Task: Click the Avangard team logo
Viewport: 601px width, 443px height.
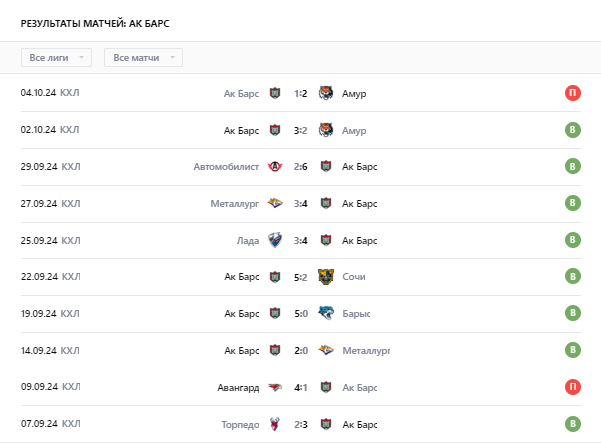Action: coord(275,387)
